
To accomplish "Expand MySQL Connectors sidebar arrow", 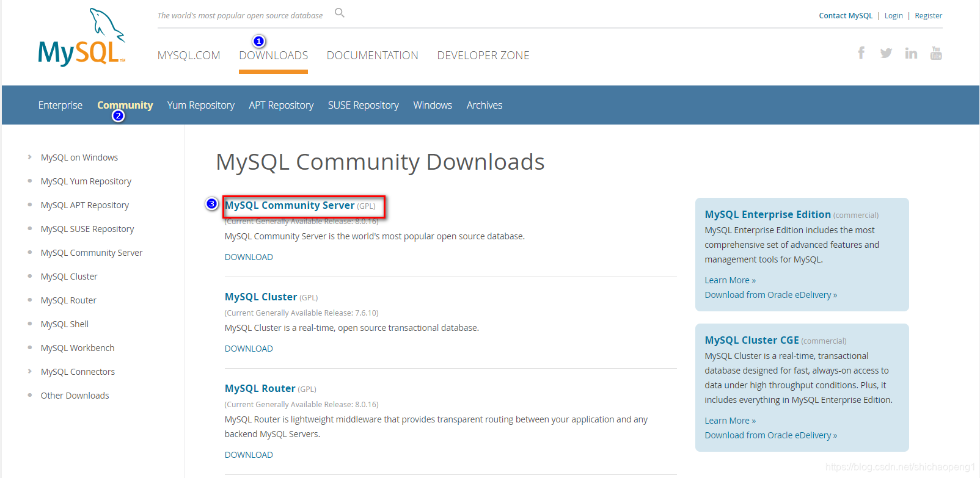I will click(29, 371).
